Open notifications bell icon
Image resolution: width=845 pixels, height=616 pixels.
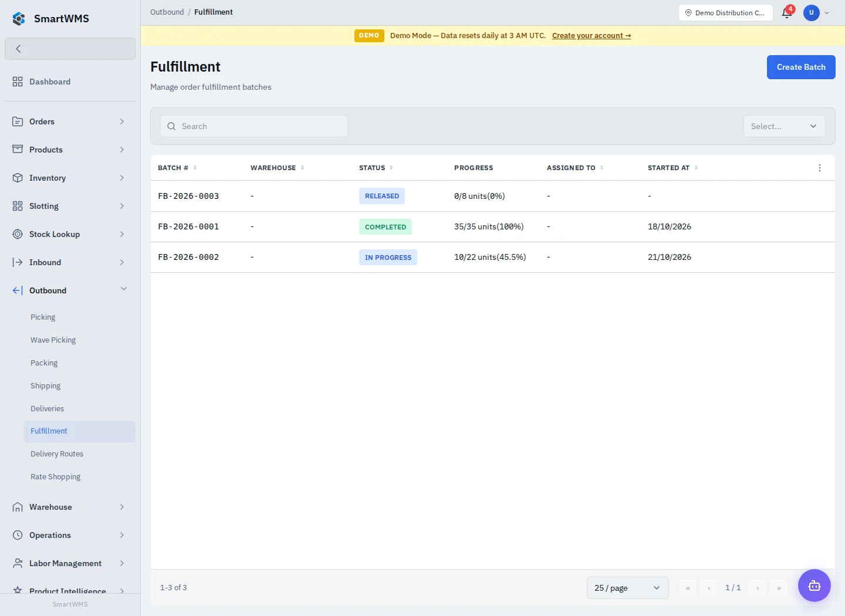[x=787, y=13]
